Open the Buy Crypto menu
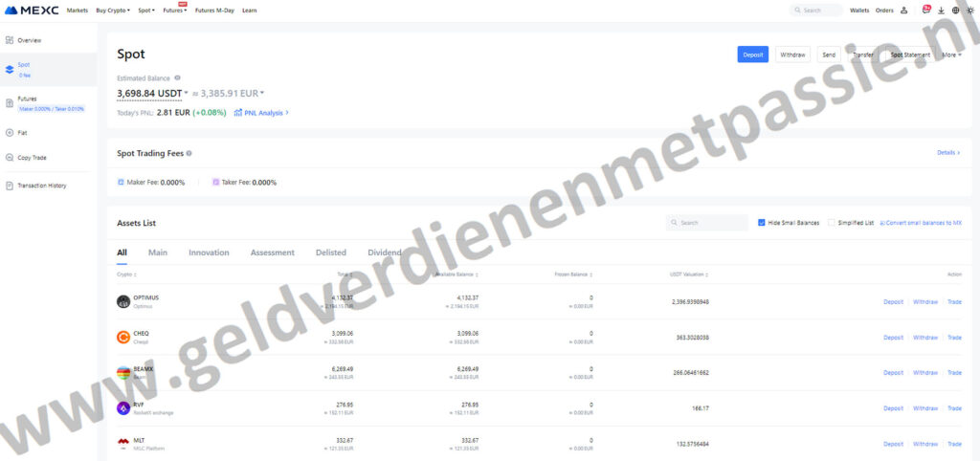The image size is (980, 461). (113, 11)
